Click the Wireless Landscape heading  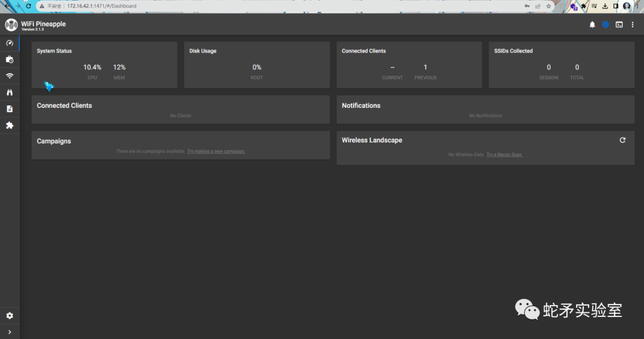coord(371,141)
